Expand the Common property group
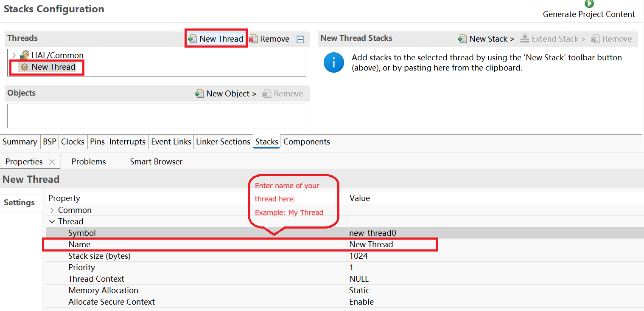Image resolution: width=644 pixels, height=311 pixels. [52, 210]
